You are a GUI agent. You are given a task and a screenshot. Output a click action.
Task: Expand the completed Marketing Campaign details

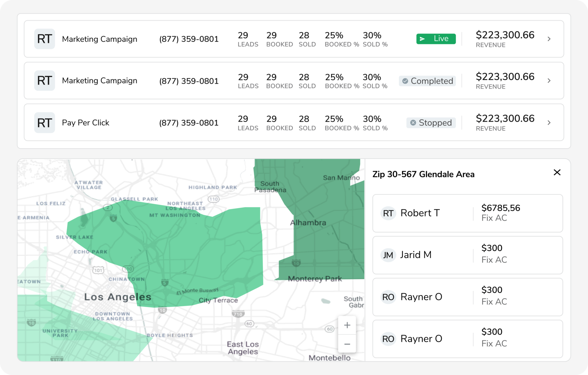coord(550,81)
